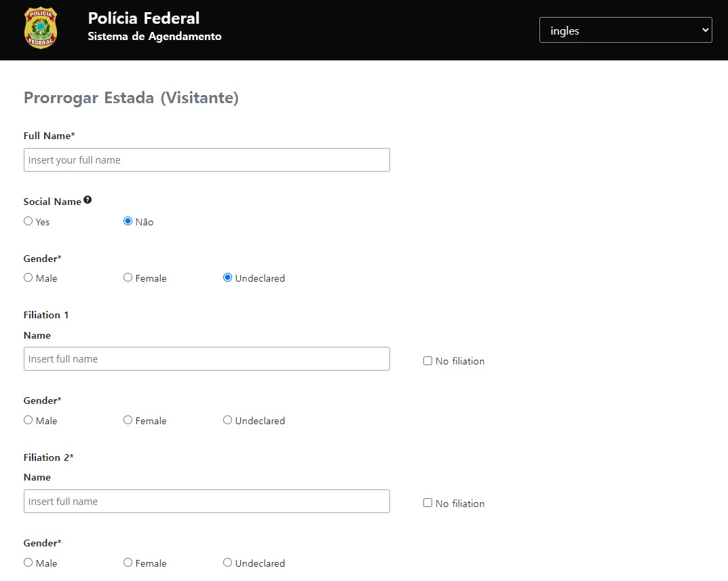Viewport: 728px width, 581px height.
Task: Select Yes for Social Name
Action: click(28, 221)
